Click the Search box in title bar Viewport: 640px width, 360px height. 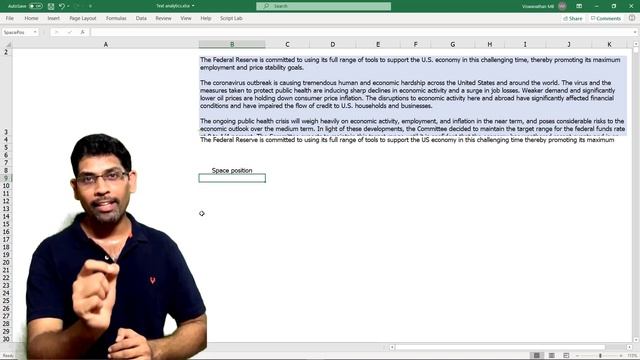[x=323, y=6]
